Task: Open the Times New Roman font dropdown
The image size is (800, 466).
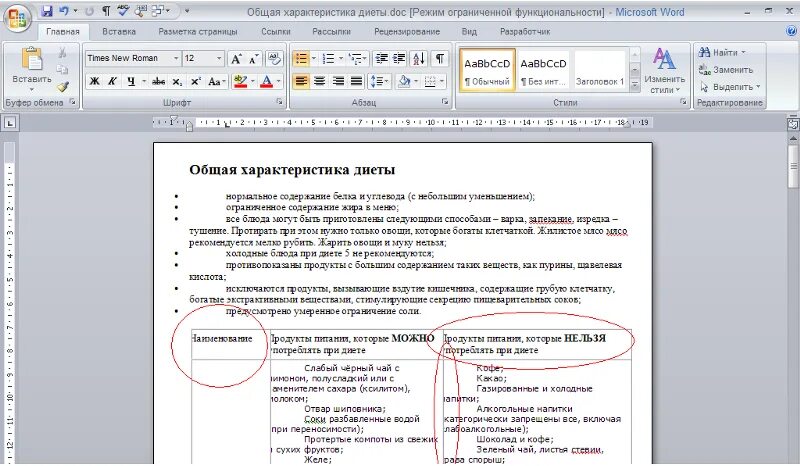Action: 176,58
